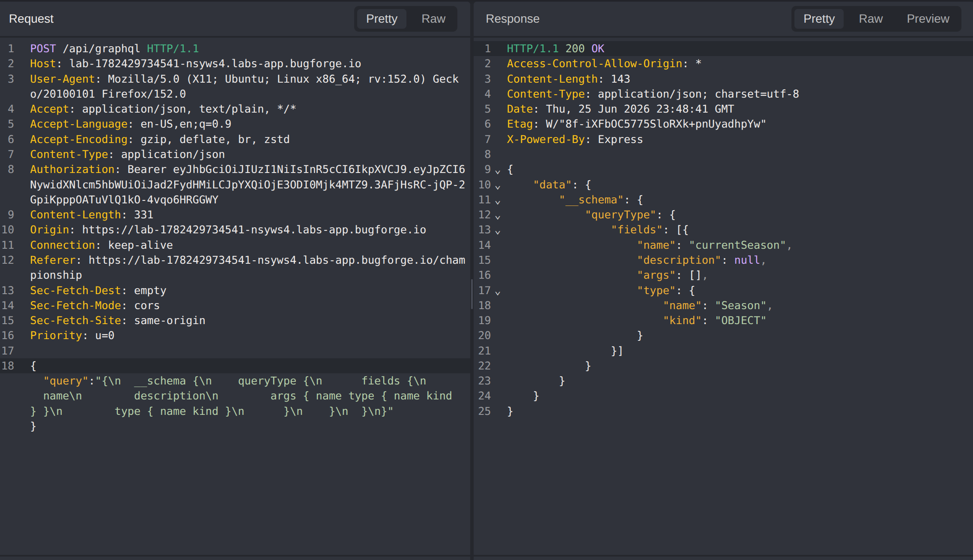Image resolution: width=973 pixels, height=560 pixels.
Task: Collapse the root JSON object at line 9
Action: [x=498, y=171]
